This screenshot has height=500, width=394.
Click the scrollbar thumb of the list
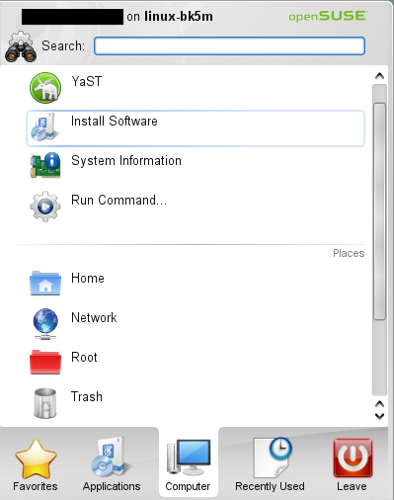coord(379,212)
